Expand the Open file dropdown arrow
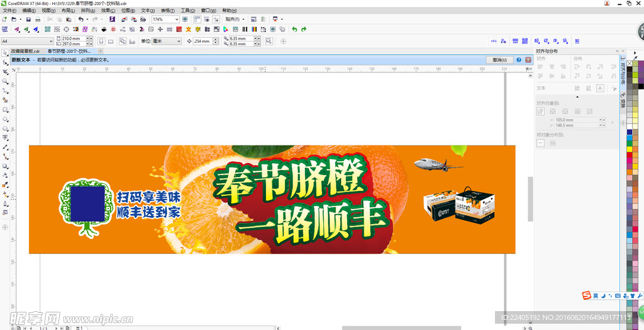The image size is (644, 330). [21, 20]
